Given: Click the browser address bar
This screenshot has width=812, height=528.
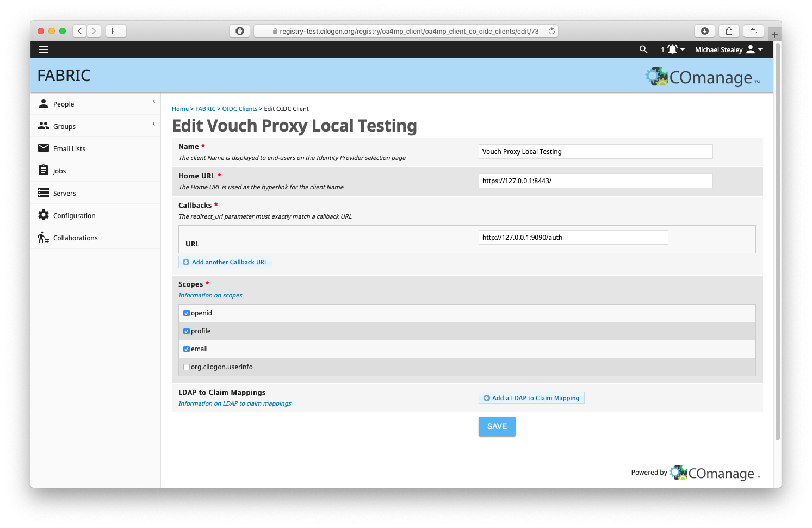Looking at the screenshot, I should 406,31.
